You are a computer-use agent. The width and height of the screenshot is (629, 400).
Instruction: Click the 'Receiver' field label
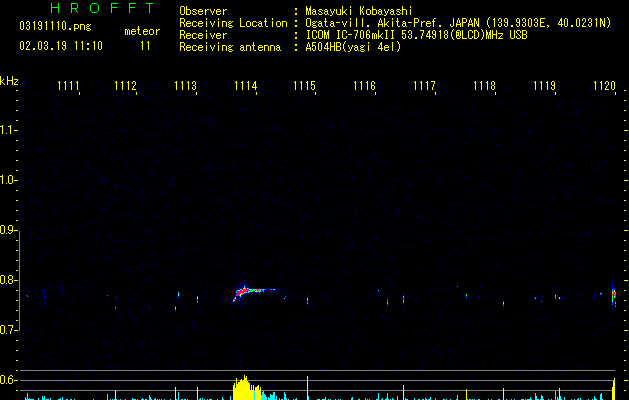[x=203, y=35]
